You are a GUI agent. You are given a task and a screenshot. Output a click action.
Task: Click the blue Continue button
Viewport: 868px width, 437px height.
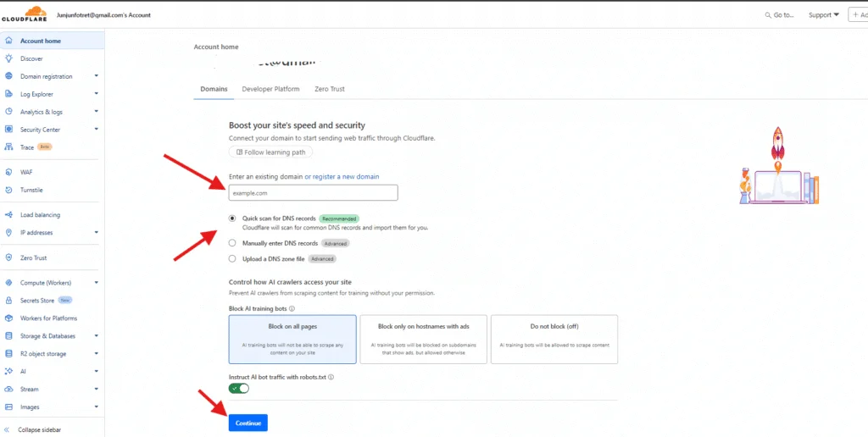click(248, 423)
